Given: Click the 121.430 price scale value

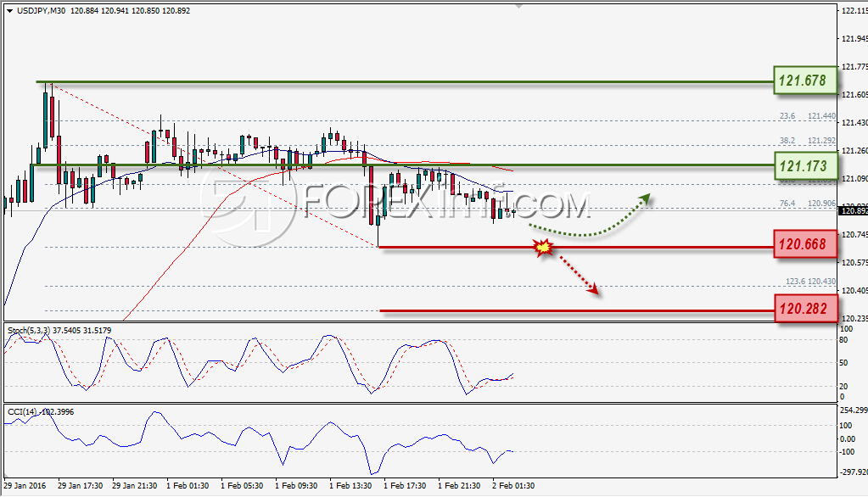Looking at the screenshot, I should [x=854, y=123].
